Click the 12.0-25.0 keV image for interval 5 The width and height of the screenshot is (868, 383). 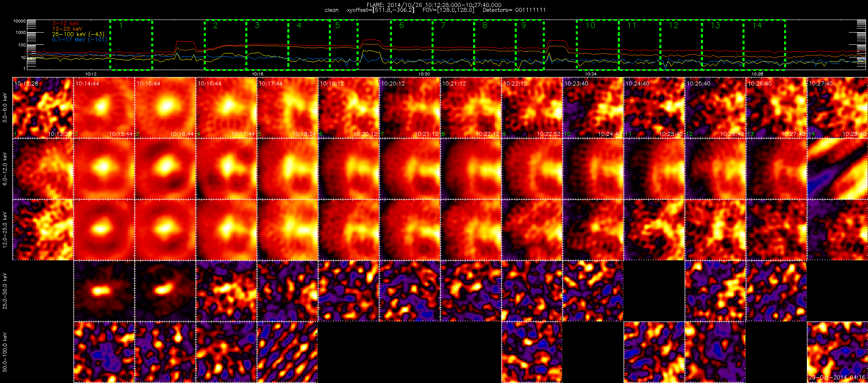(x=287, y=230)
